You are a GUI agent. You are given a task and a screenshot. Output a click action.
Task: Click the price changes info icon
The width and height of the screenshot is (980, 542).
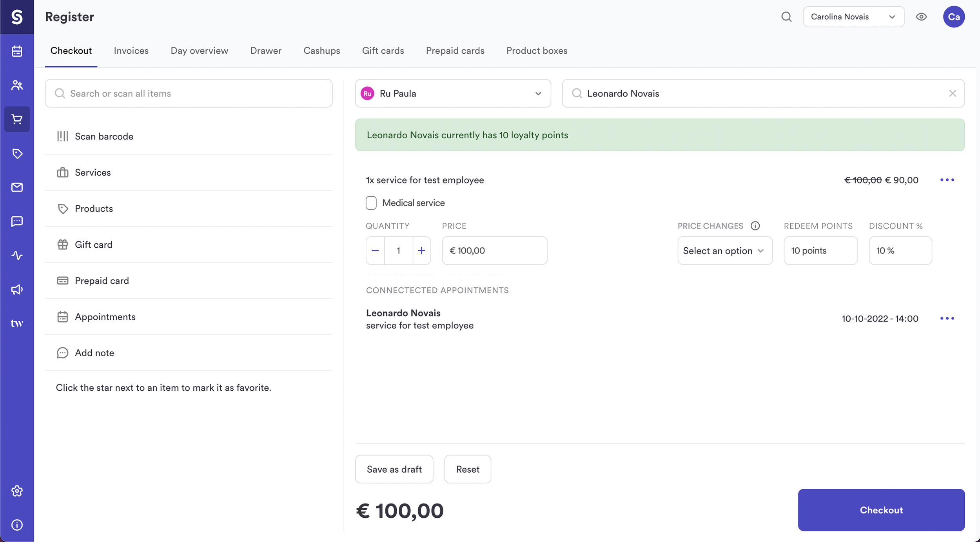(755, 226)
